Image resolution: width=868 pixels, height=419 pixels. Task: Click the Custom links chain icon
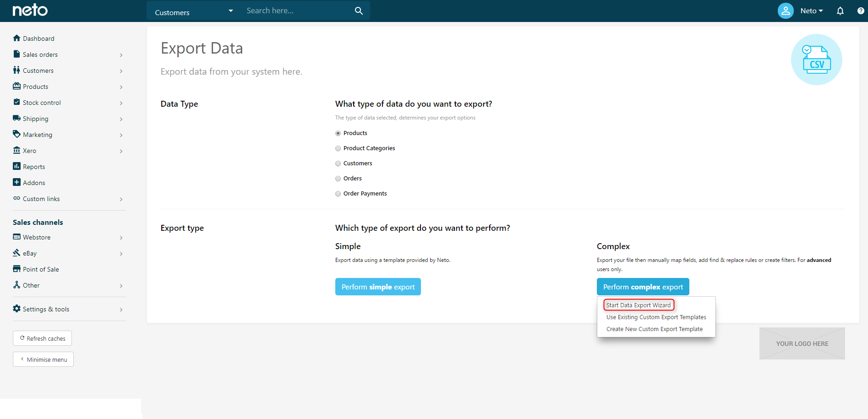(17, 198)
